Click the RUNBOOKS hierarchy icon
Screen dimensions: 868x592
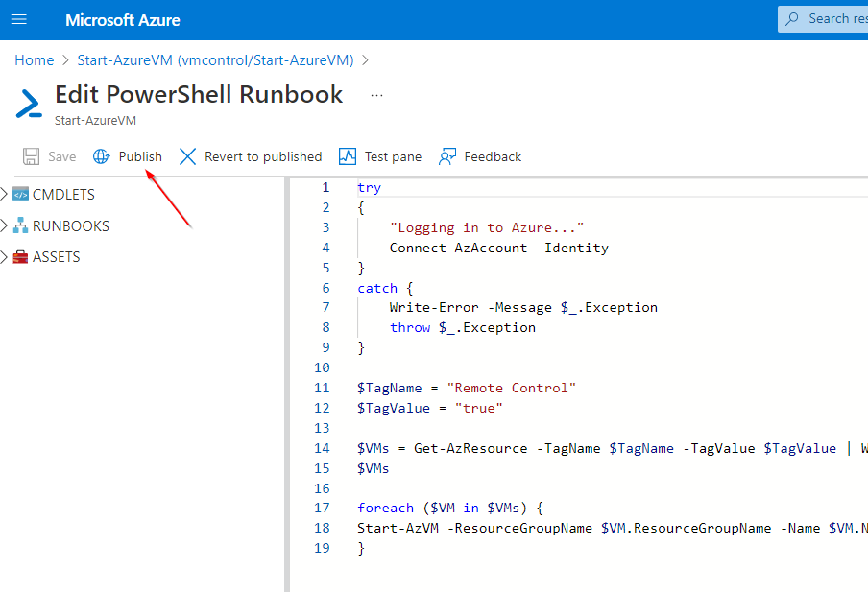point(20,225)
